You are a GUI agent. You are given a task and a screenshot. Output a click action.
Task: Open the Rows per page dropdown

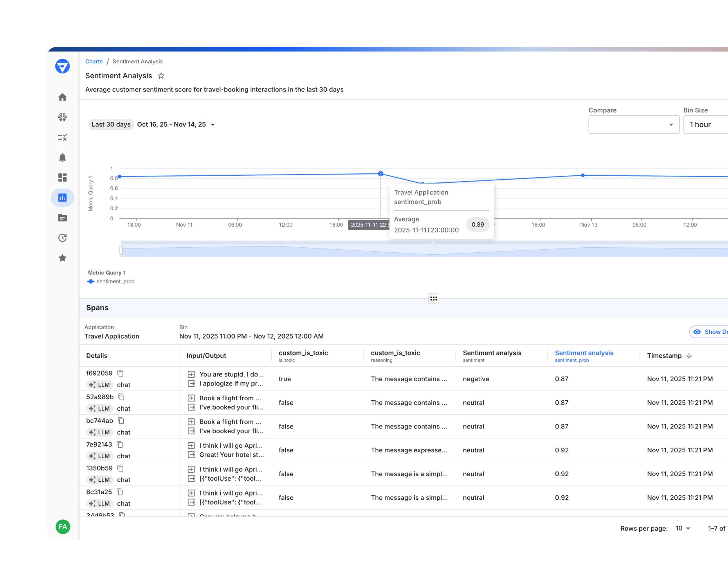(683, 528)
